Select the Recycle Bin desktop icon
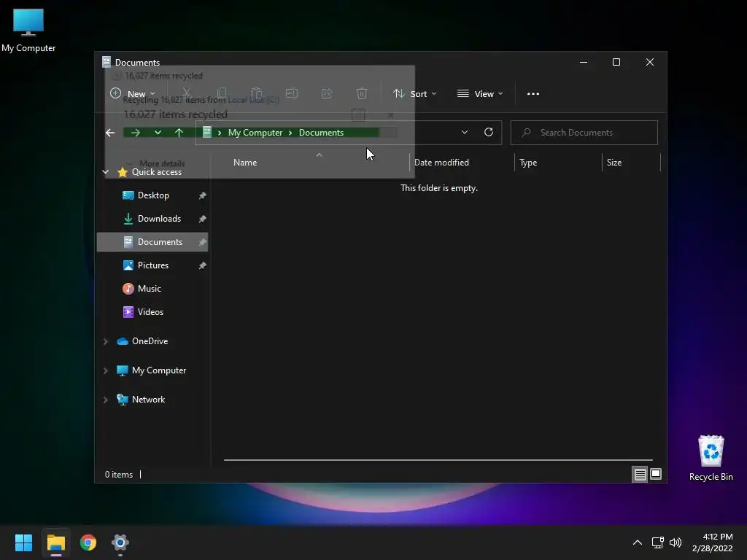This screenshot has width=747, height=560. click(x=711, y=458)
